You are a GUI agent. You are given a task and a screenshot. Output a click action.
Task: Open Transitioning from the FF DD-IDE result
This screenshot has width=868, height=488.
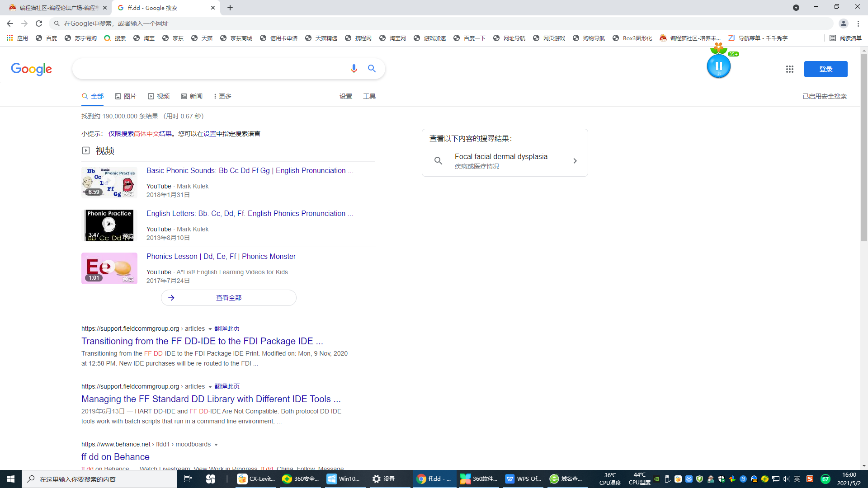point(202,341)
